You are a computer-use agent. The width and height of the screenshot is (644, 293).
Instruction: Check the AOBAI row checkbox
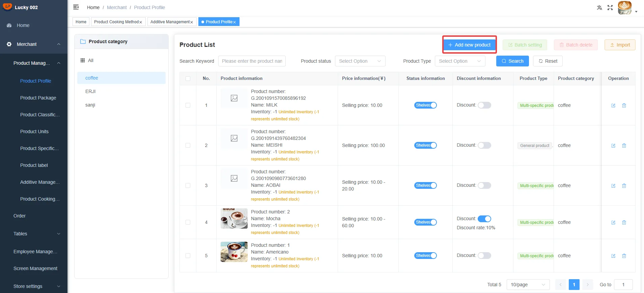point(188,185)
